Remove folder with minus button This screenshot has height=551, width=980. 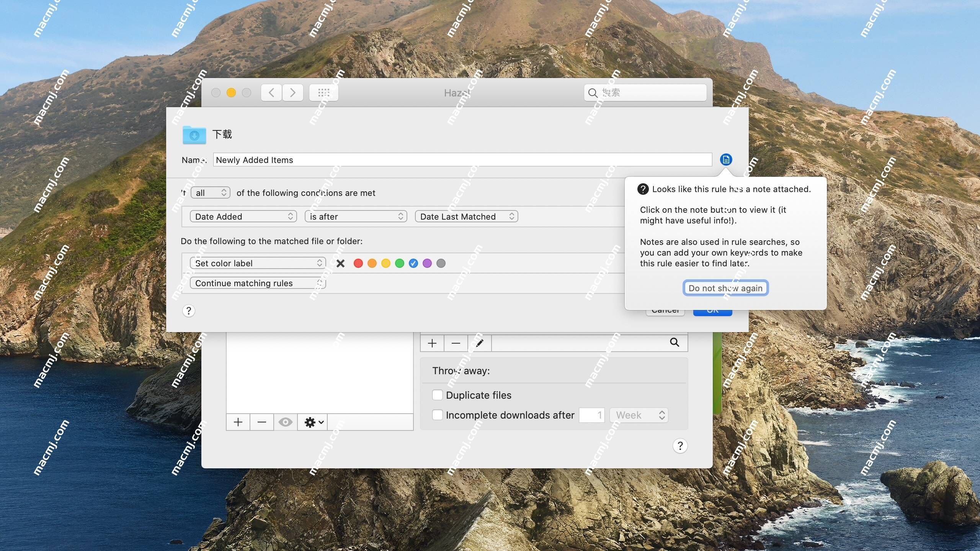tap(262, 422)
